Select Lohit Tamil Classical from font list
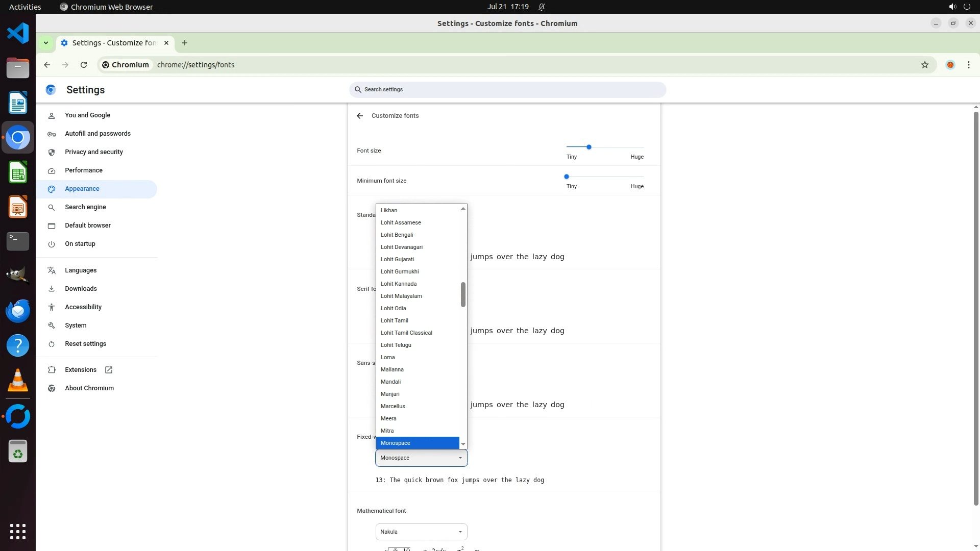 [x=406, y=333]
